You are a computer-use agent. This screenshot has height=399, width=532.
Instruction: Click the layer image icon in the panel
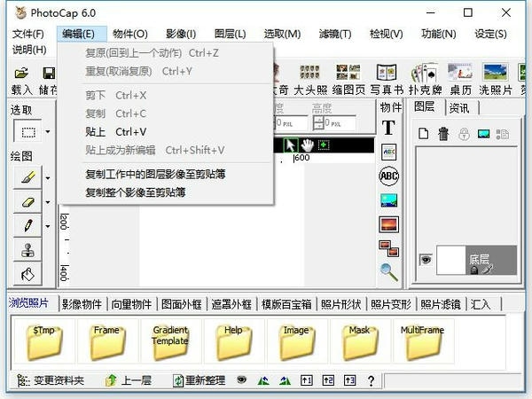coord(483,134)
